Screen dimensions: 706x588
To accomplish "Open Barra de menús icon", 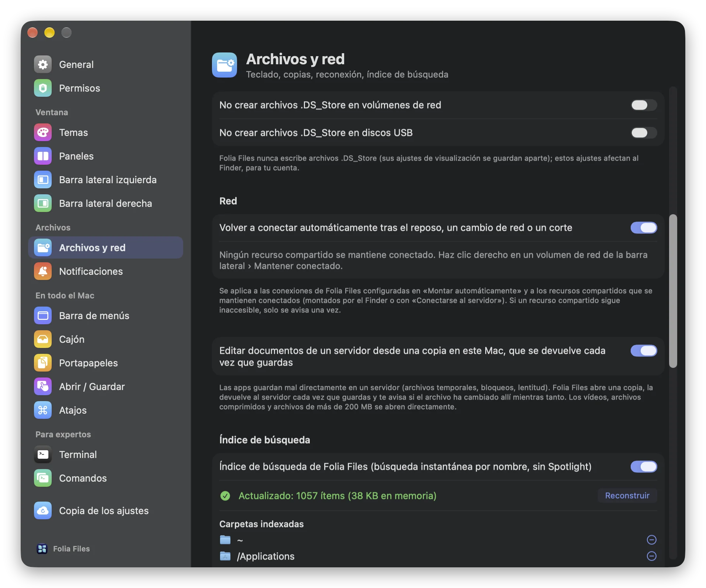I will [x=43, y=316].
